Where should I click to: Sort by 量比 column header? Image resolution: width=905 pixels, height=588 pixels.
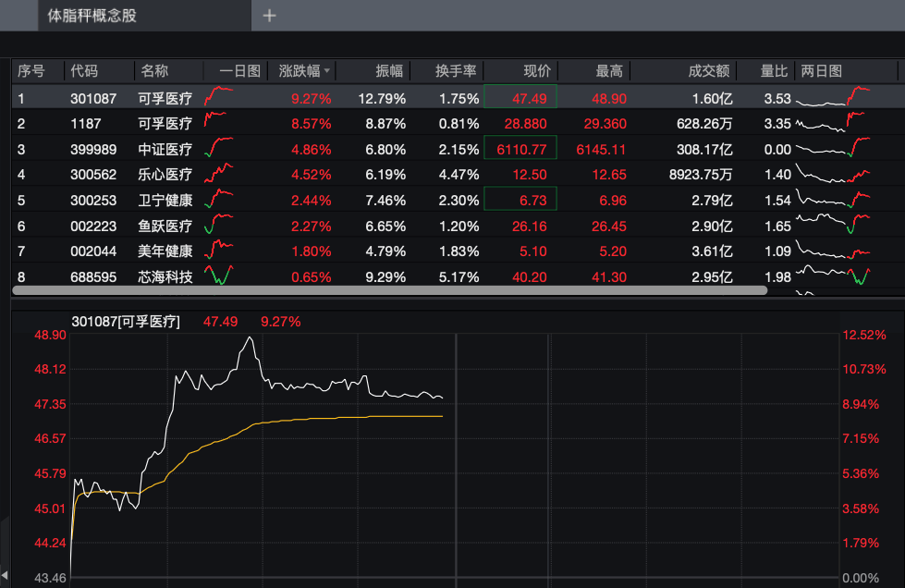[x=774, y=71]
